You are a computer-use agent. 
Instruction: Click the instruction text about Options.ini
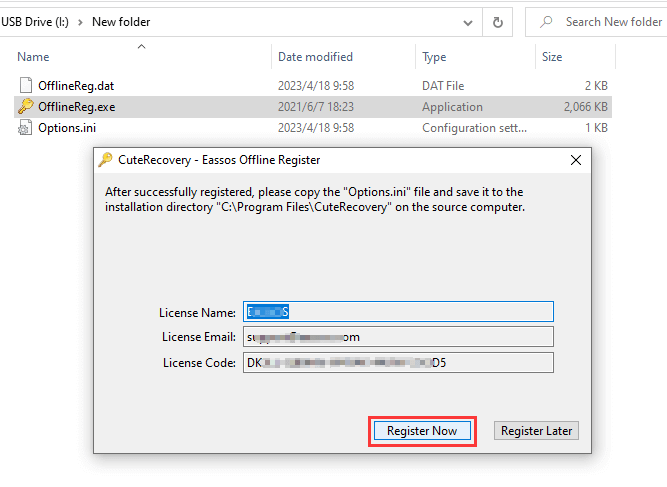pyautogui.click(x=315, y=199)
